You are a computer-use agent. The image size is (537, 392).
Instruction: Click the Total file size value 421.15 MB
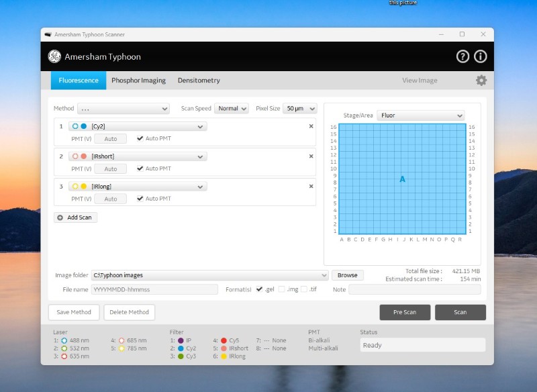[466, 271]
